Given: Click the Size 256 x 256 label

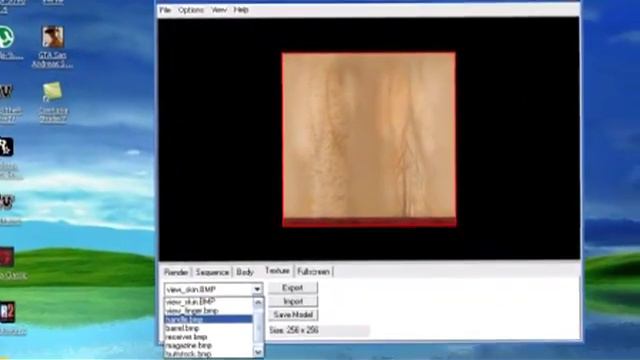Looking at the screenshot, I should 293,330.
